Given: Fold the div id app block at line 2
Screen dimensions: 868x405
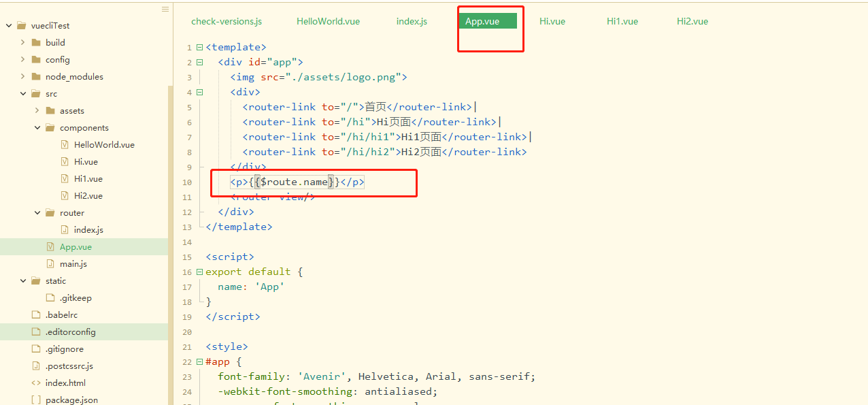Looking at the screenshot, I should pyautogui.click(x=199, y=63).
